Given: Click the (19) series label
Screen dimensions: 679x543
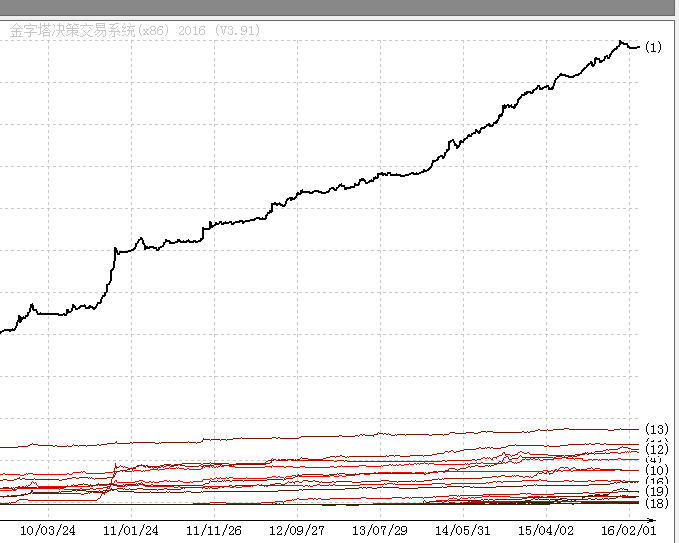Looking at the screenshot, I should pyautogui.click(x=657, y=492).
